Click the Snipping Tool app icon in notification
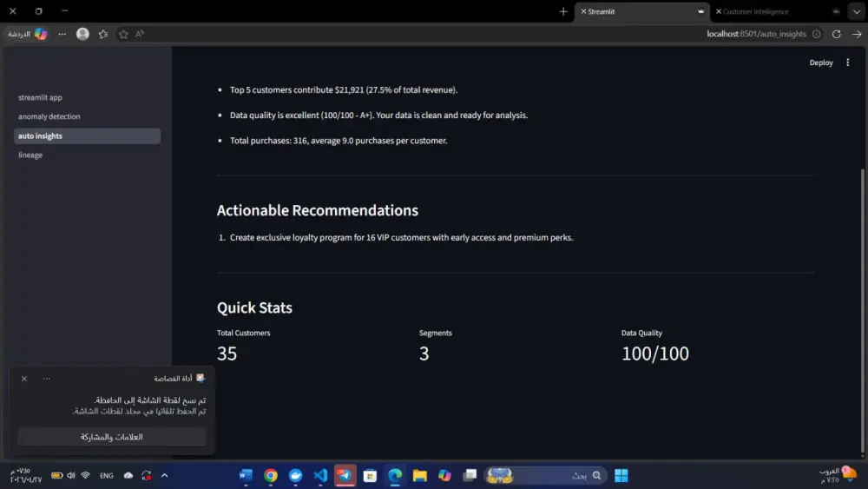 tap(201, 378)
